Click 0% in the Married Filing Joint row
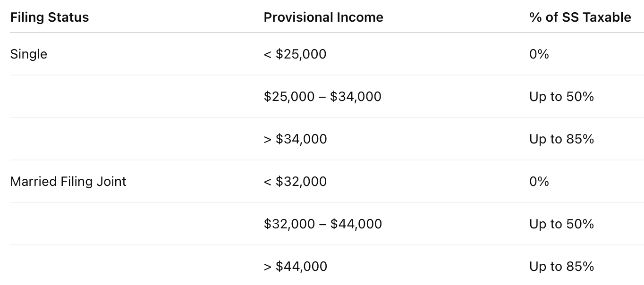This screenshot has width=644, height=285. [x=539, y=182]
